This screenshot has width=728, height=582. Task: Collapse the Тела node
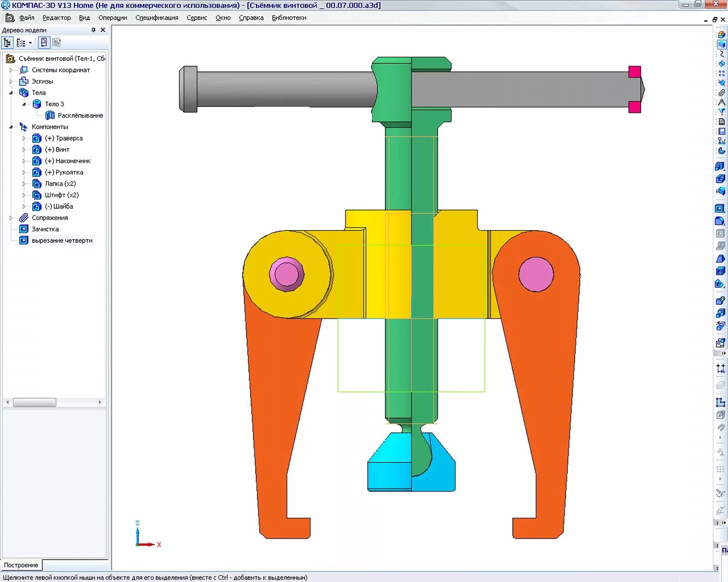11,93
